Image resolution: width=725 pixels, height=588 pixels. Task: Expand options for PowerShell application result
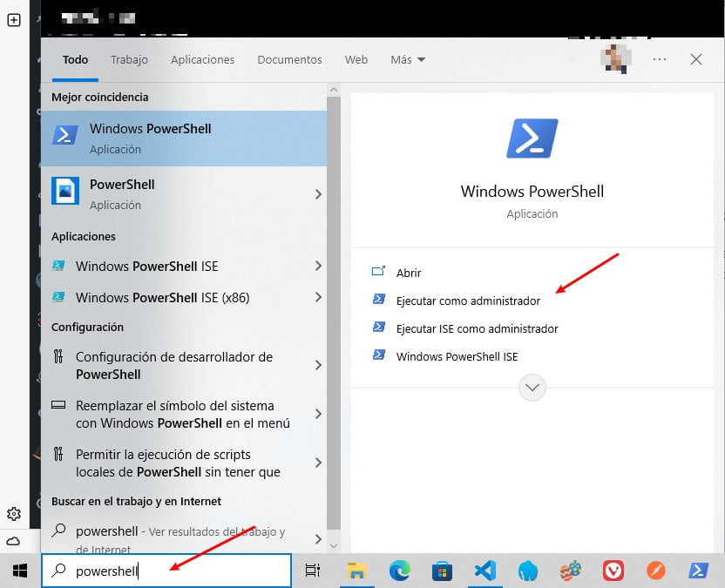pyautogui.click(x=318, y=194)
